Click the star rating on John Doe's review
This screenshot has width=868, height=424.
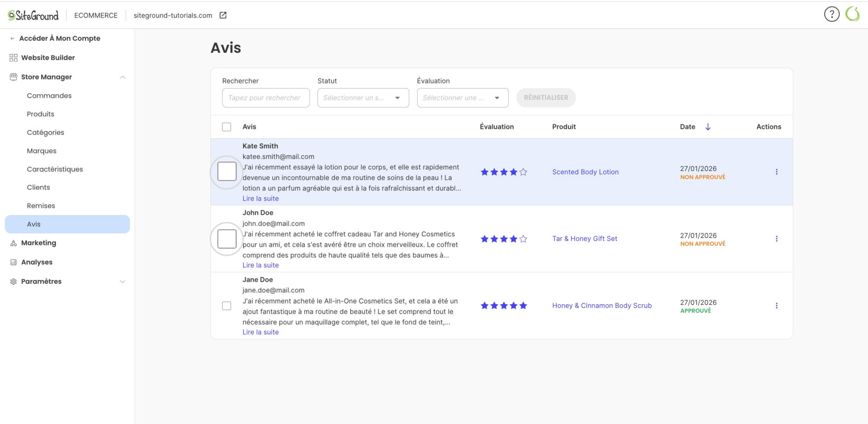(x=504, y=239)
